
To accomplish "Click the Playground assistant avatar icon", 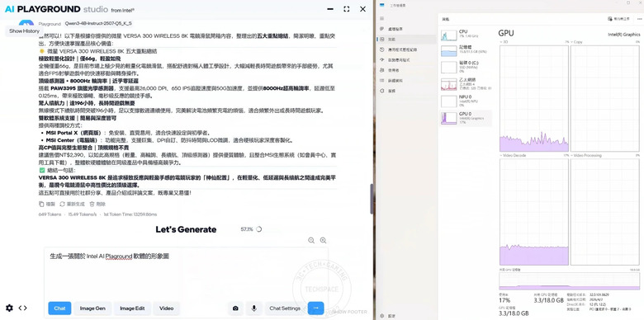I will [x=26, y=23].
